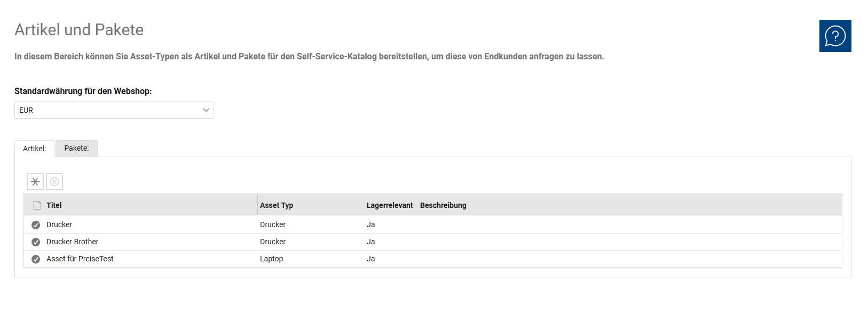Viewport: 868px width, 310px height.
Task: Sort by Asset Typ column header
Action: 277,205
